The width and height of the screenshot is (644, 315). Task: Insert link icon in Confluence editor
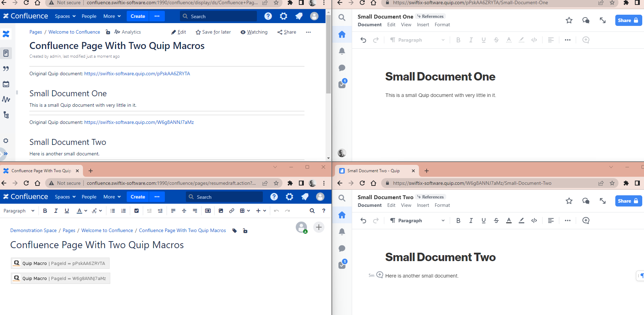click(x=232, y=211)
